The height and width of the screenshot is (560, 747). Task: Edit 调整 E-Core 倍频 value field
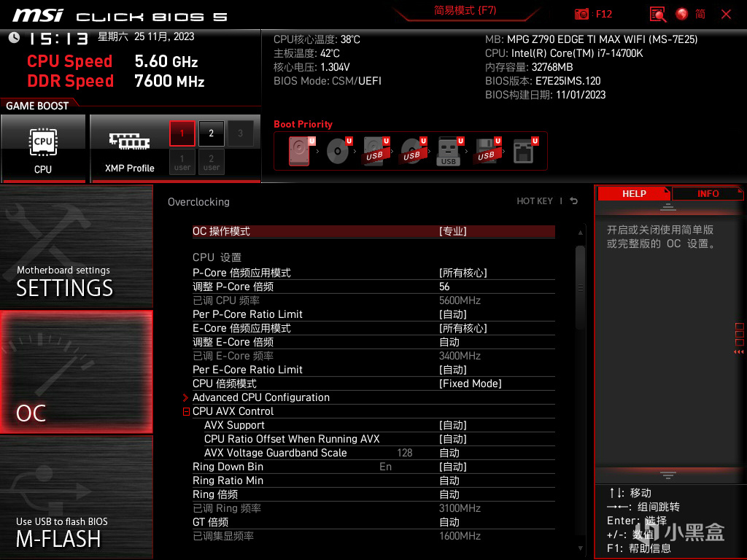373,342
